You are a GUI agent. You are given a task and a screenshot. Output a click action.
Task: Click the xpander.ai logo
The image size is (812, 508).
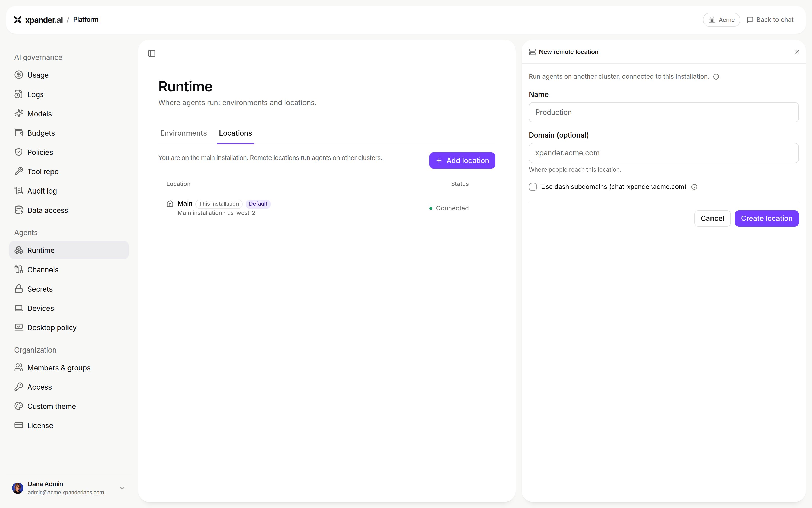pos(38,20)
